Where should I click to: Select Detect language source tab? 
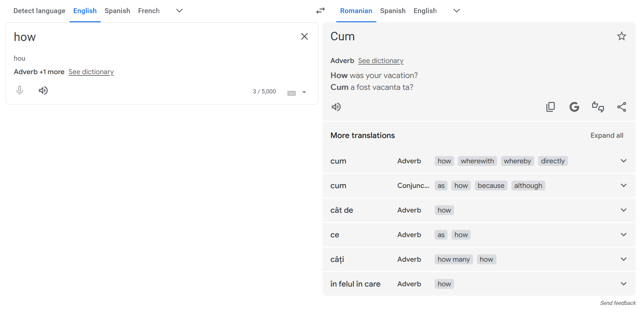point(39,11)
